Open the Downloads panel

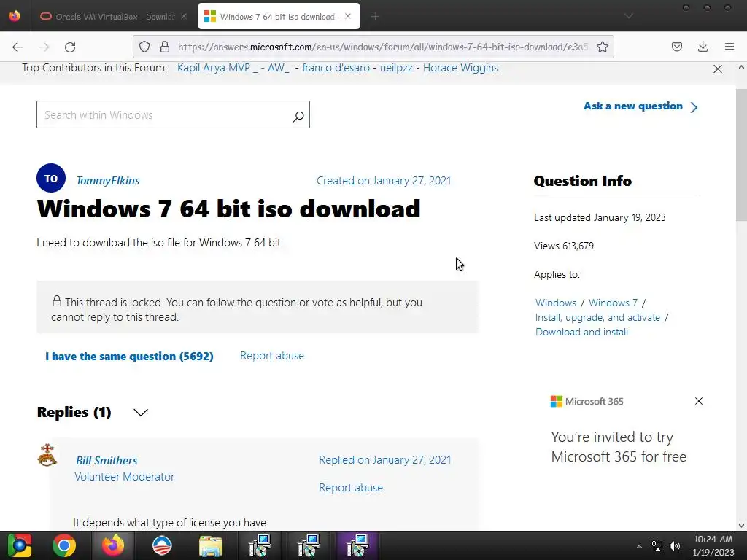[x=703, y=47]
